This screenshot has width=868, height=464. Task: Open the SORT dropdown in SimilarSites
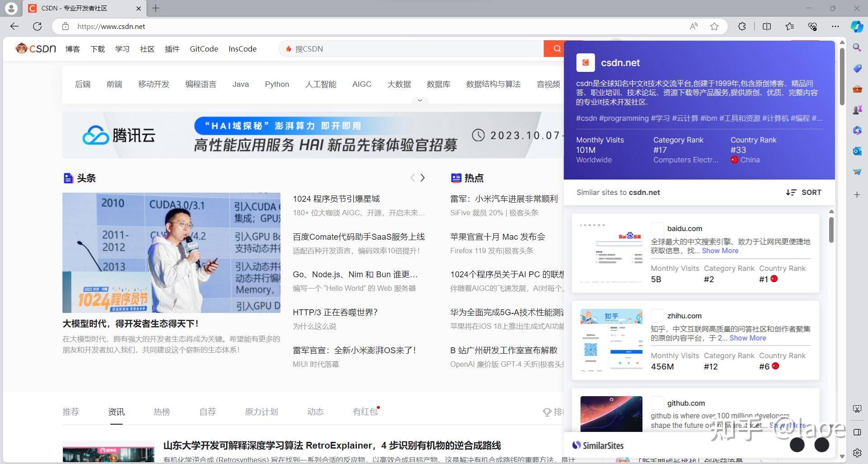tap(804, 192)
